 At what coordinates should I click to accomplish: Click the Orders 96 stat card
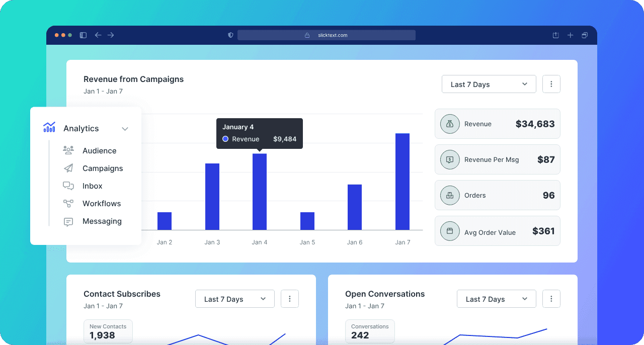tap(498, 195)
